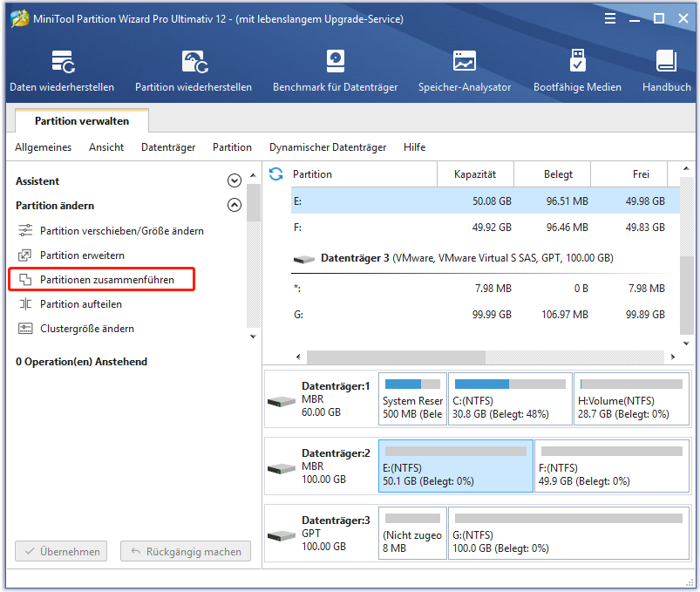Open the hamburger menu in title bar
700x592 pixels.
coord(610,19)
